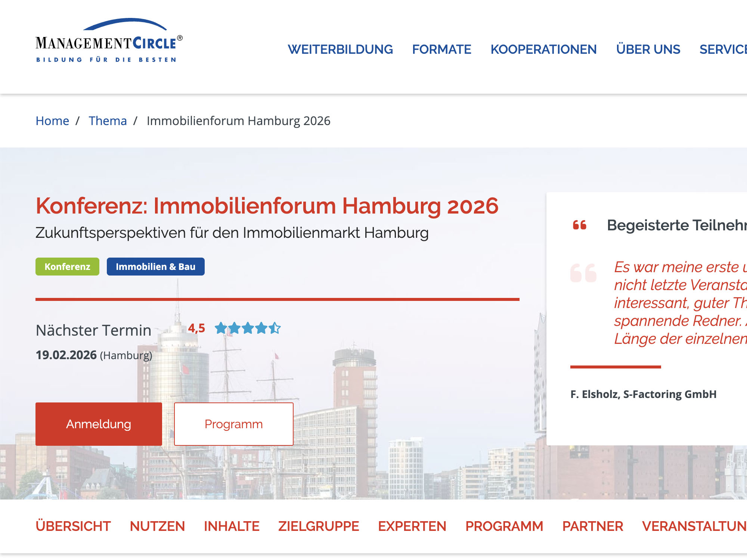Select the Immobilien & Bau category tag
Viewport: 747px width, 560px height.
[156, 267]
